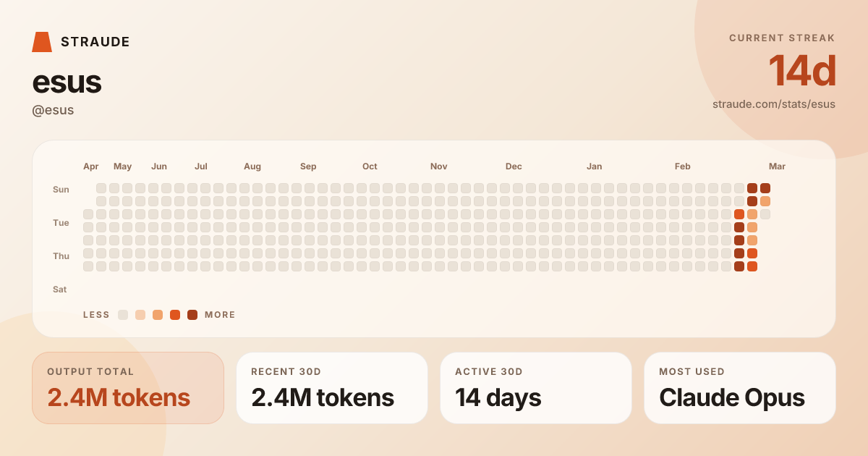Click the @esus username handle
This screenshot has width=868, height=456.
pos(53,110)
